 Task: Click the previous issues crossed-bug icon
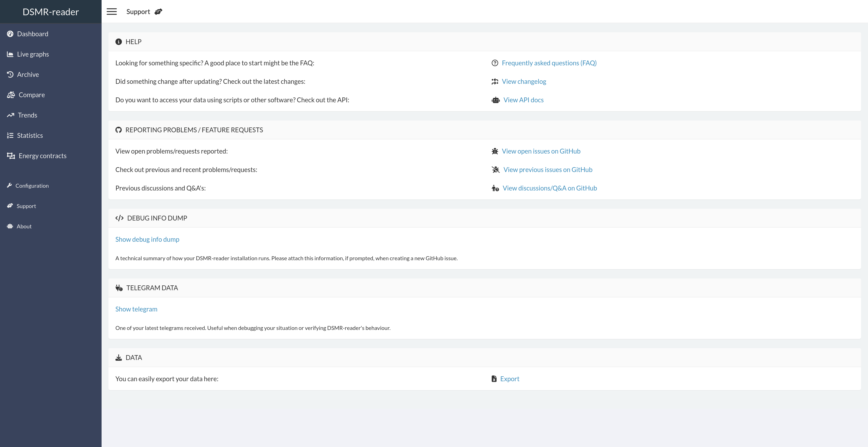(x=496, y=169)
